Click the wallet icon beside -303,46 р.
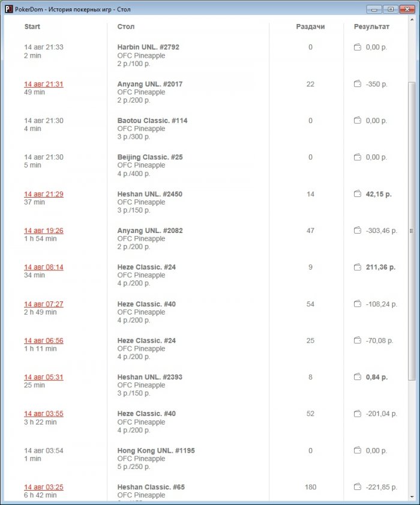Image resolution: width=420 pixels, height=505 pixels. [358, 231]
